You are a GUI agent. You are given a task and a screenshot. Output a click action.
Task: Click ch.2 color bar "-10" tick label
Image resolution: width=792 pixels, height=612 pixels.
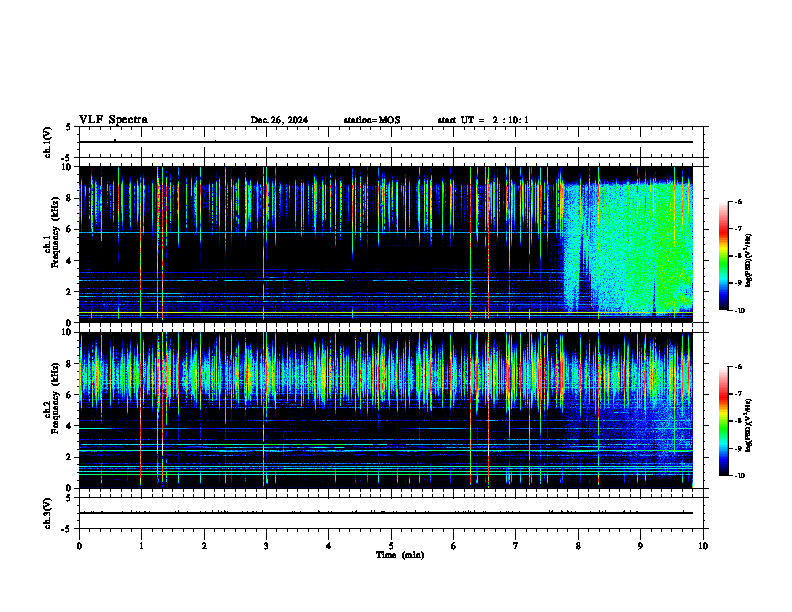coord(739,476)
